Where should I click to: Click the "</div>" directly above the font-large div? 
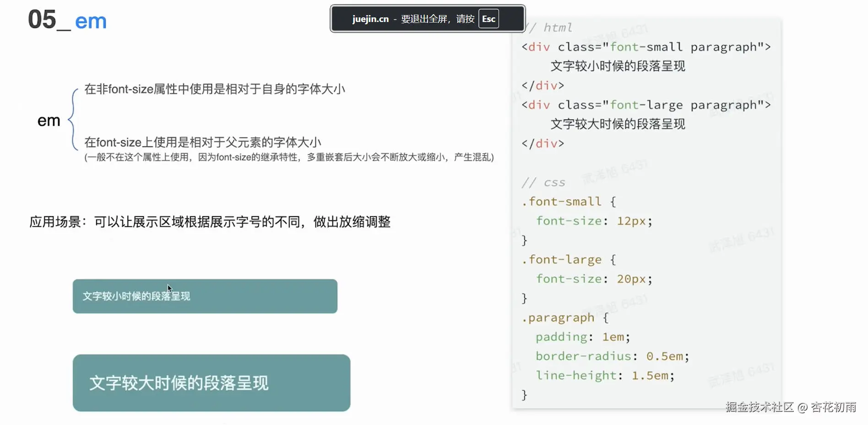click(x=543, y=86)
